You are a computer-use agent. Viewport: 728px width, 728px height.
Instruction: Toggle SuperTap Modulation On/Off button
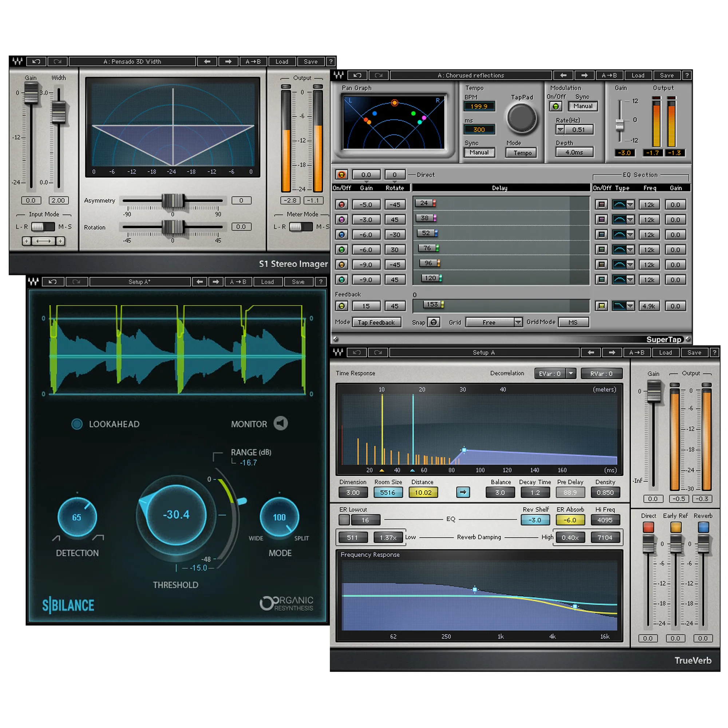(x=555, y=107)
